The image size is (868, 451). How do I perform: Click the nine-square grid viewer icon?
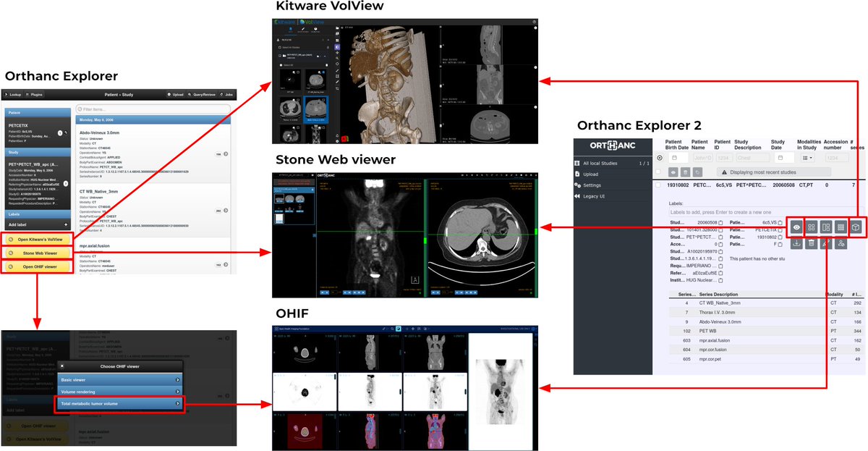[x=841, y=227]
